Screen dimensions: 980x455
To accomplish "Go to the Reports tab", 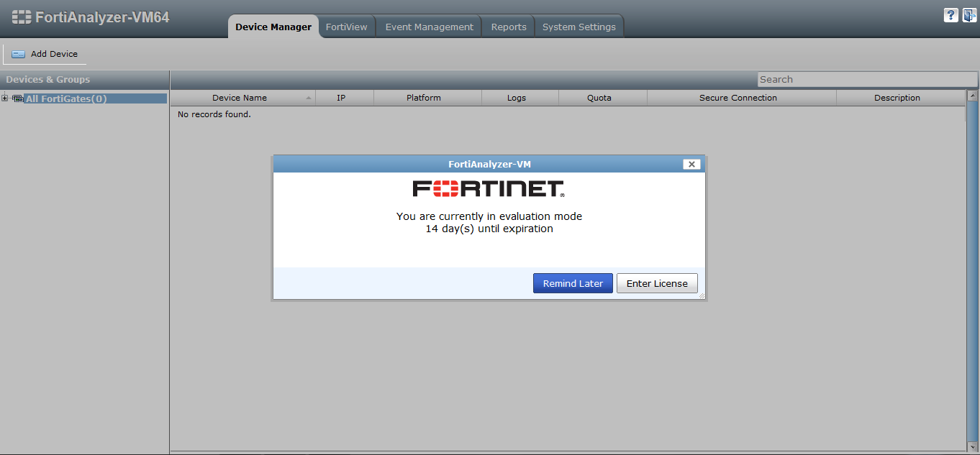I will [509, 27].
